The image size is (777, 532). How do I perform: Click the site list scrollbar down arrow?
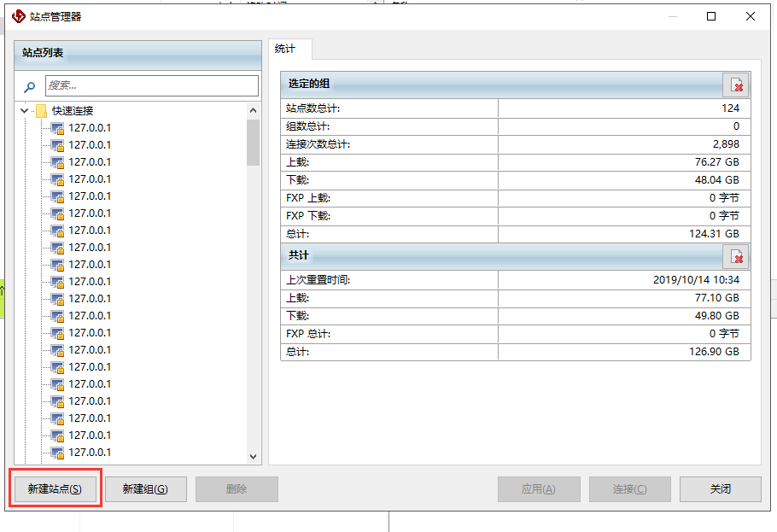253,457
